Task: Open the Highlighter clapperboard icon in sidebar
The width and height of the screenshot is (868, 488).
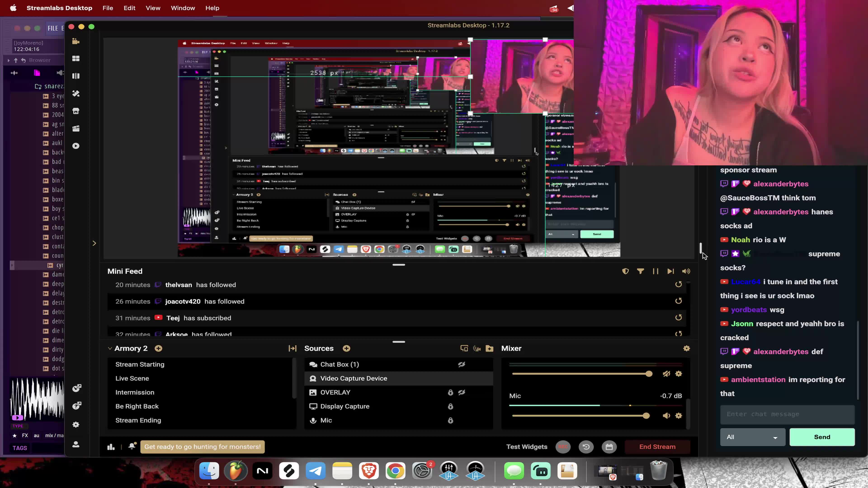Action: tap(76, 128)
